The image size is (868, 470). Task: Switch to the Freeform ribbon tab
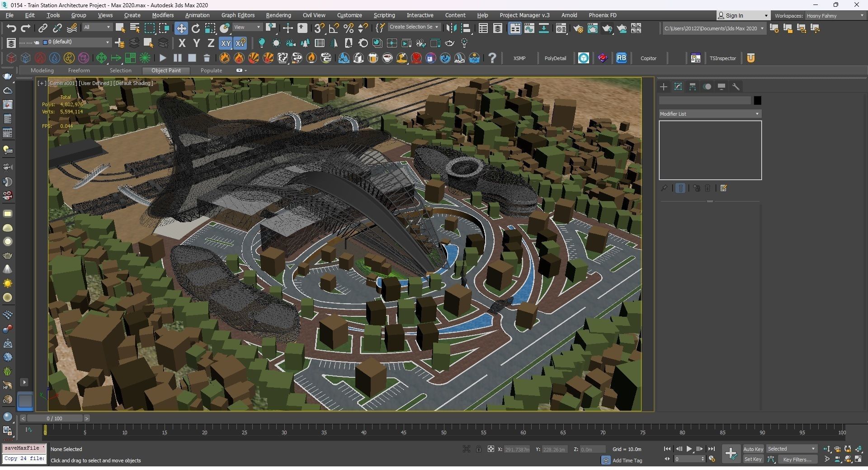[79, 70]
